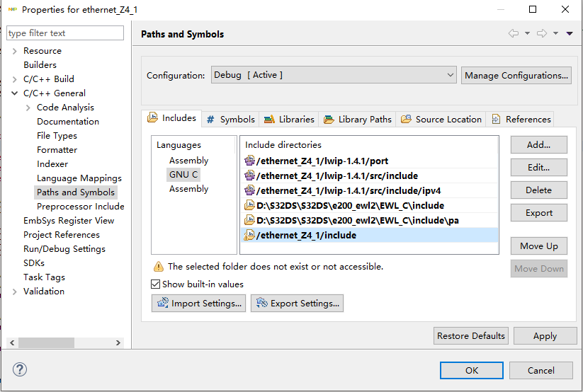583x392 pixels.
Task: Collapse the C/C++ General node
Action: [x=15, y=93]
